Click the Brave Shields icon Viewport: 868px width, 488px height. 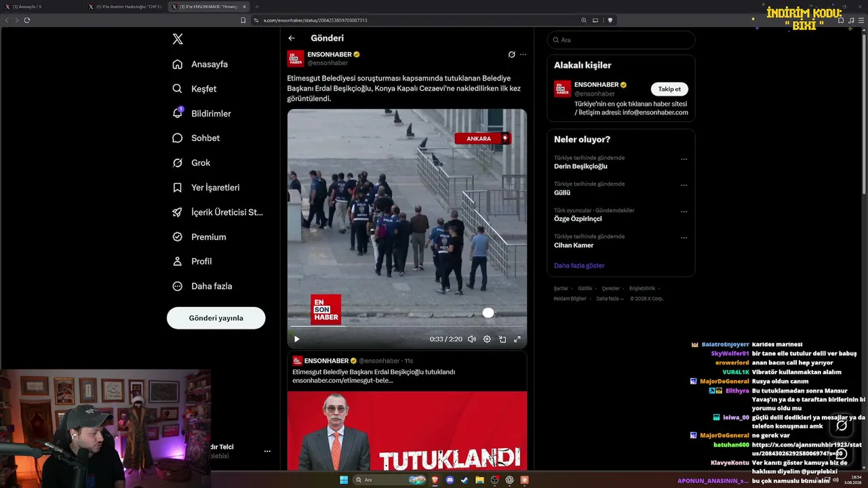[610, 20]
